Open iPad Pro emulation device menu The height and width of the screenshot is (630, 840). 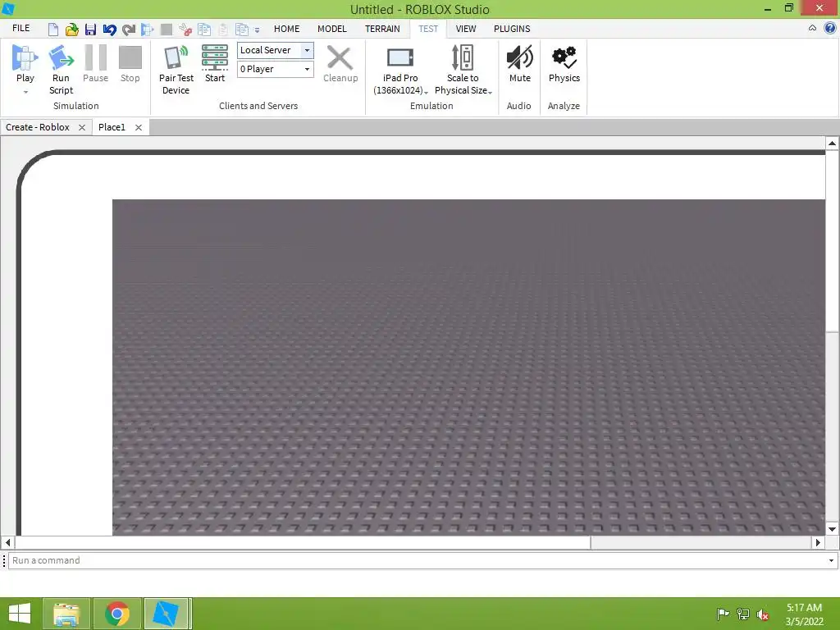[400, 71]
